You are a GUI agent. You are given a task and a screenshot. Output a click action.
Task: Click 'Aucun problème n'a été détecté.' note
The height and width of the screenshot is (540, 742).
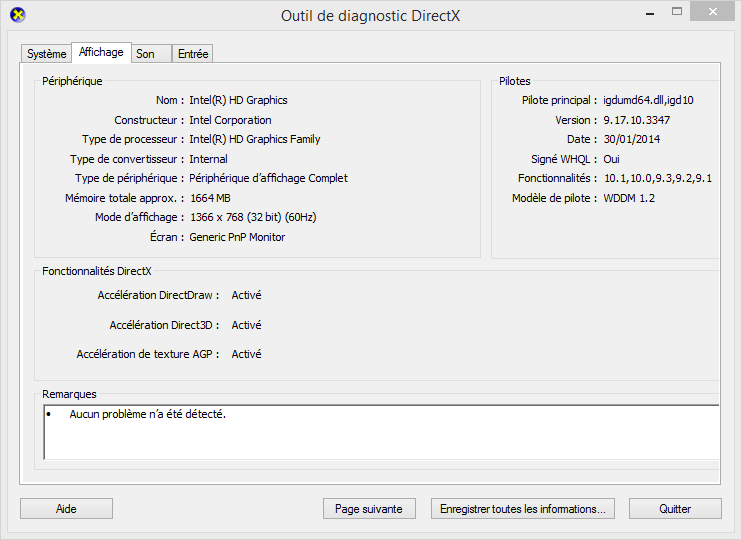(148, 414)
